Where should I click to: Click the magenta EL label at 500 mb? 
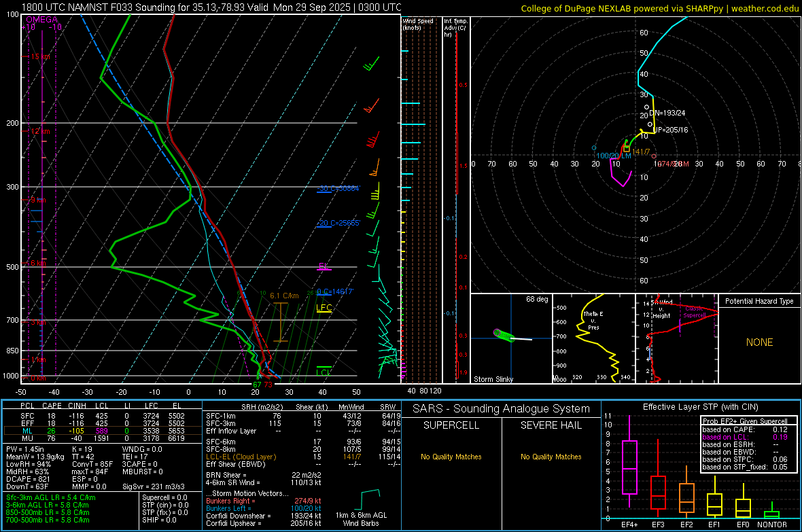pyautogui.click(x=324, y=266)
